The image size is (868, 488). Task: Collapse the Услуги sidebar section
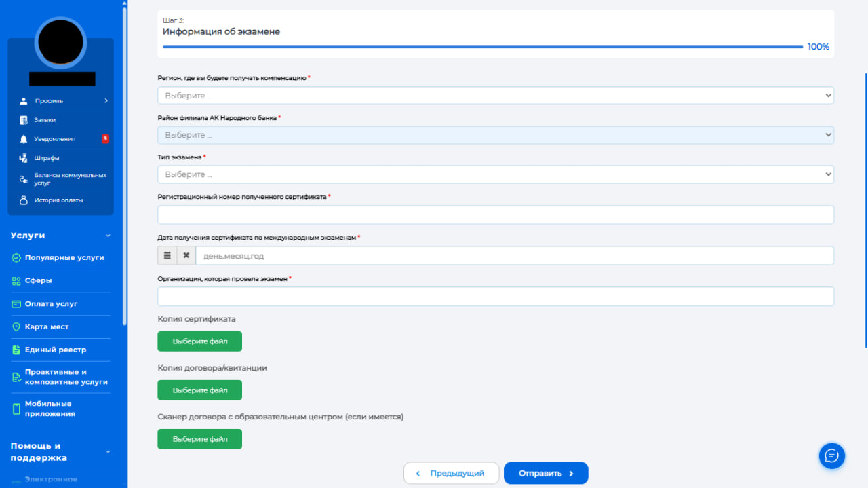[x=107, y=236]
